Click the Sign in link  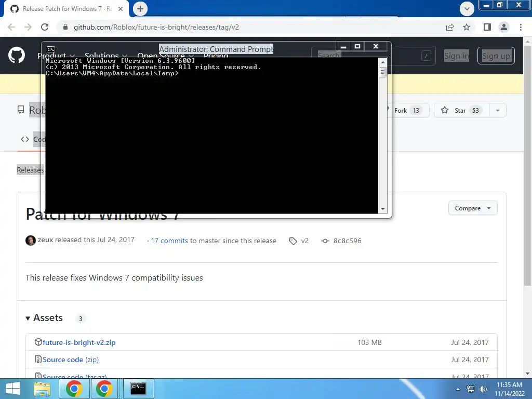pos(457,56)
